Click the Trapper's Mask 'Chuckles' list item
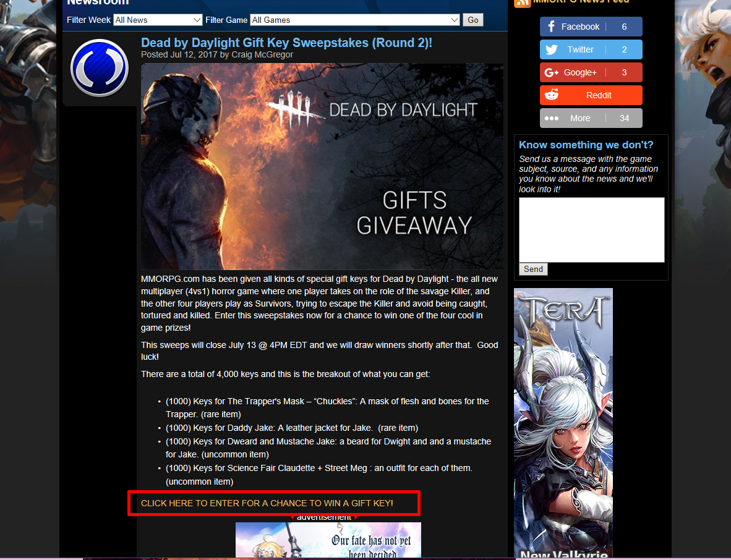The image size is (731, 560). point(327,408)
